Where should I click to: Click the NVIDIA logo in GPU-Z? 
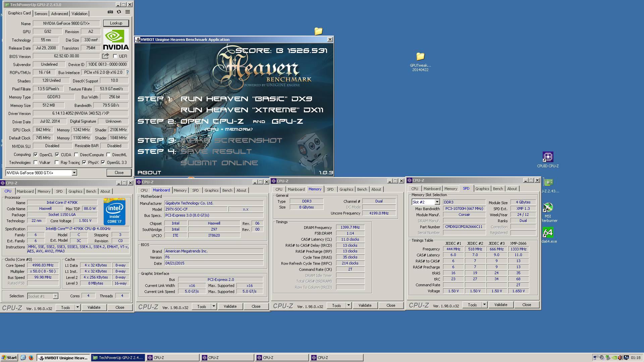pos(116,40)
